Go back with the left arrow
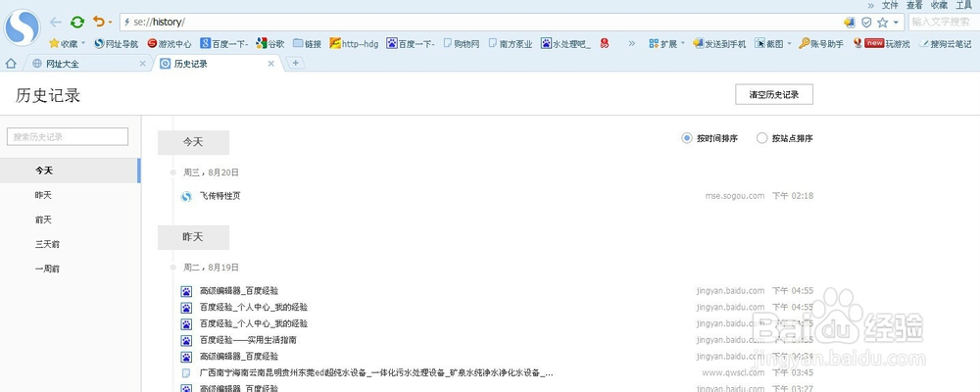This screenshot has height=392, width=980. 56,23
